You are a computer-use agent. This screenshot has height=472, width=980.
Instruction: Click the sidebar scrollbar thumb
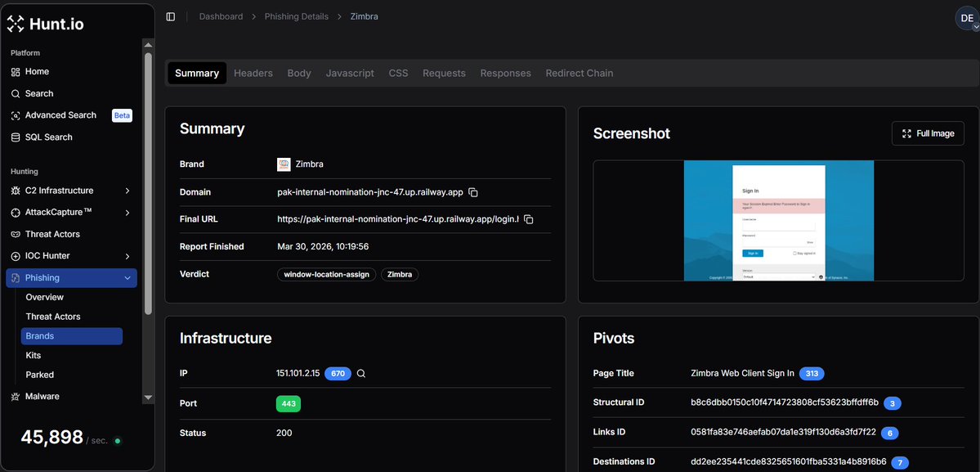click(x=148, y=183)
